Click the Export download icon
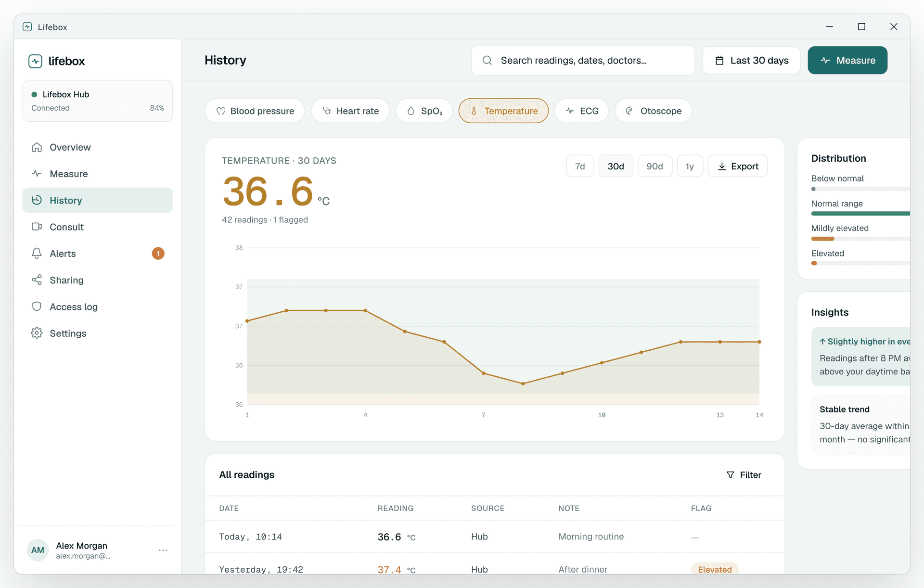The image size is (924, 588). (x=722, y=166)
